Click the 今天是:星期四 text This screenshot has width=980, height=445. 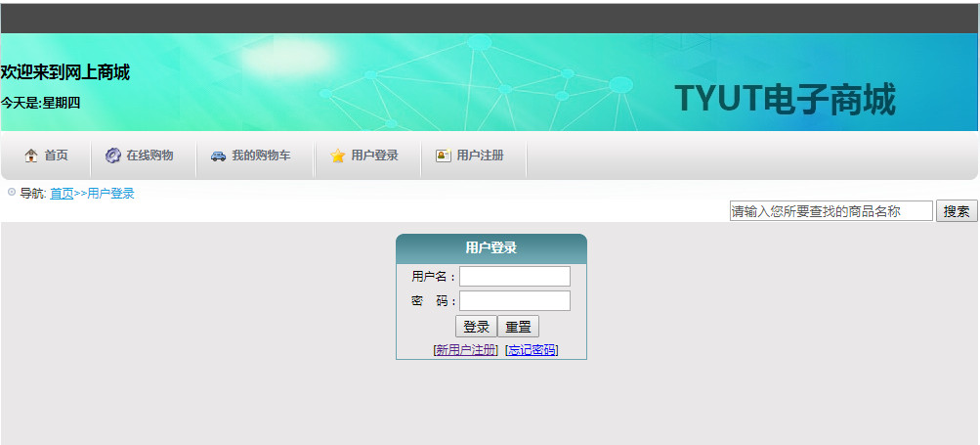click(x=40, y=104)
